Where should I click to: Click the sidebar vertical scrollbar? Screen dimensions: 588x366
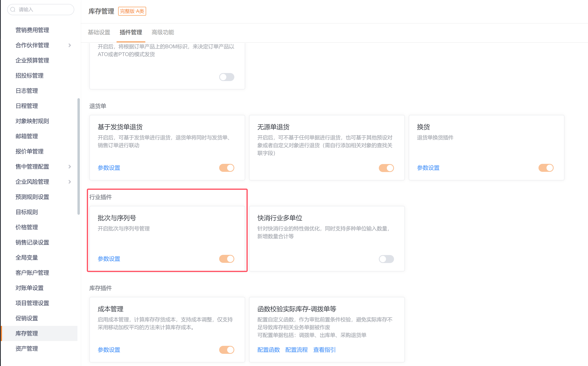[x=78, y=156]
